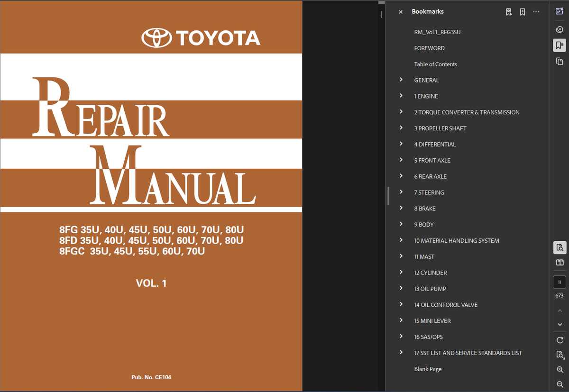Expand the 11 MAST bookmark chevron

(401, 256)
